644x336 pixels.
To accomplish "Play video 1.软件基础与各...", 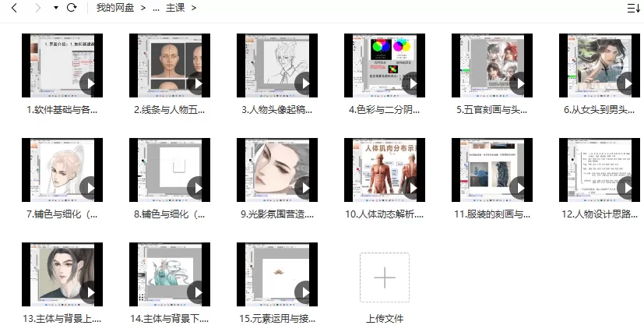I will pos(91,83).
